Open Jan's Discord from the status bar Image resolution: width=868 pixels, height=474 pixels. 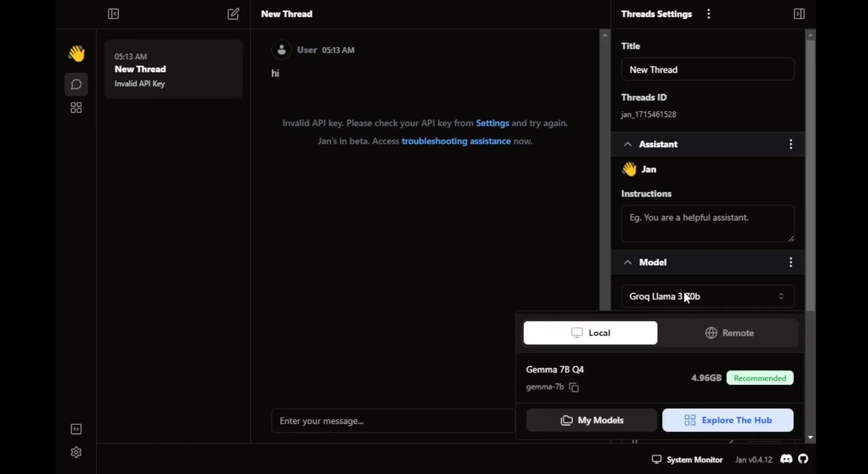(x=786, y=459)
